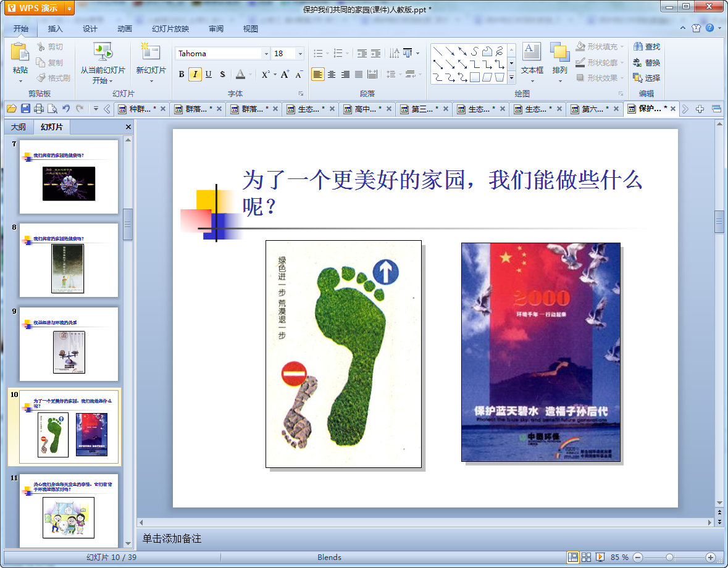Click Find (查找) binoculars icon
This screenshot has height=568, width=728.
pos(638,46)
